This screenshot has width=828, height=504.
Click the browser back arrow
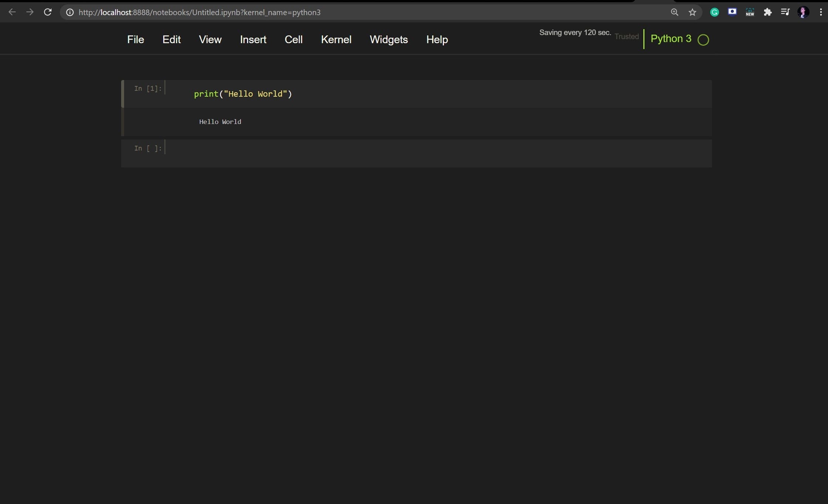[x=12, y=12]
